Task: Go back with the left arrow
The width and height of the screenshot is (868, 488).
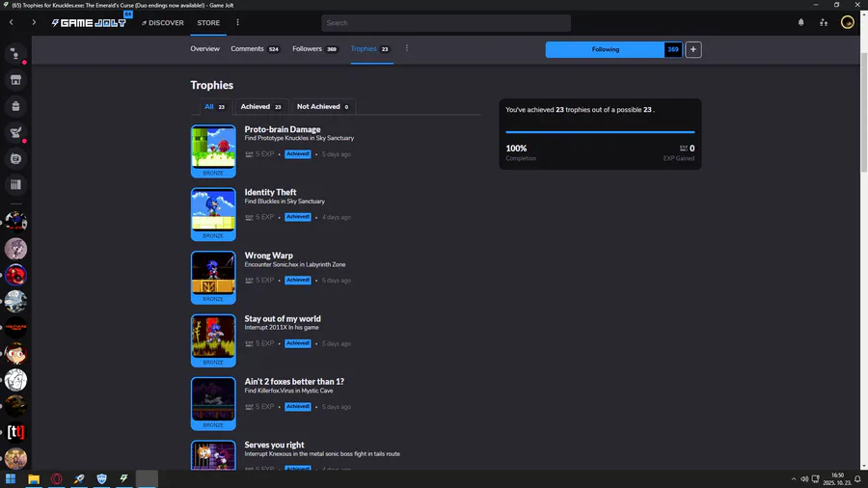Action: coord(11,23)
